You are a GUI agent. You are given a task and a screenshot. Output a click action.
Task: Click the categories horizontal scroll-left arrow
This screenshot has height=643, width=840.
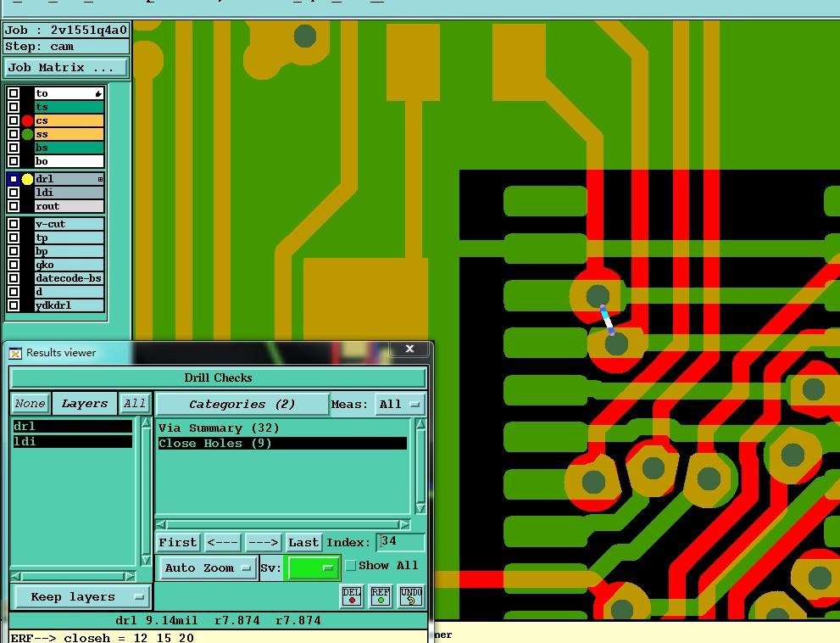161,524
